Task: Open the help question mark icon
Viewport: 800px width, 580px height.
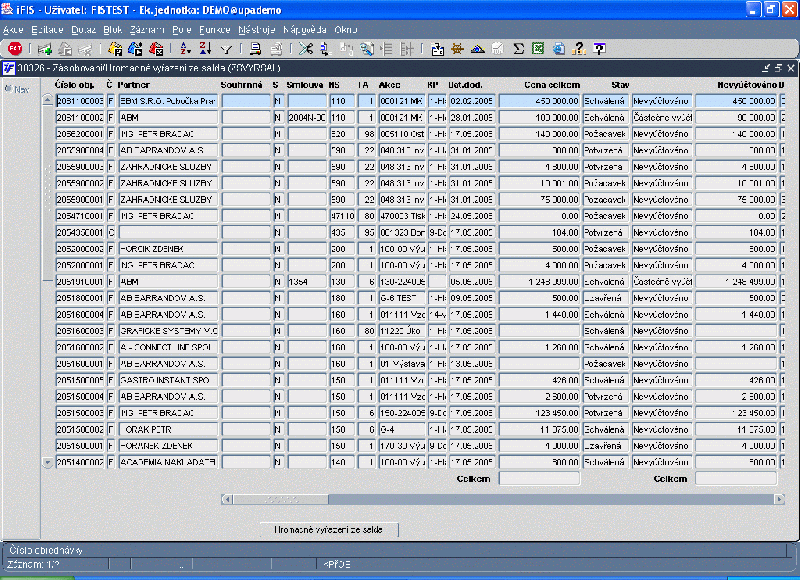Action: coord(579,49)
